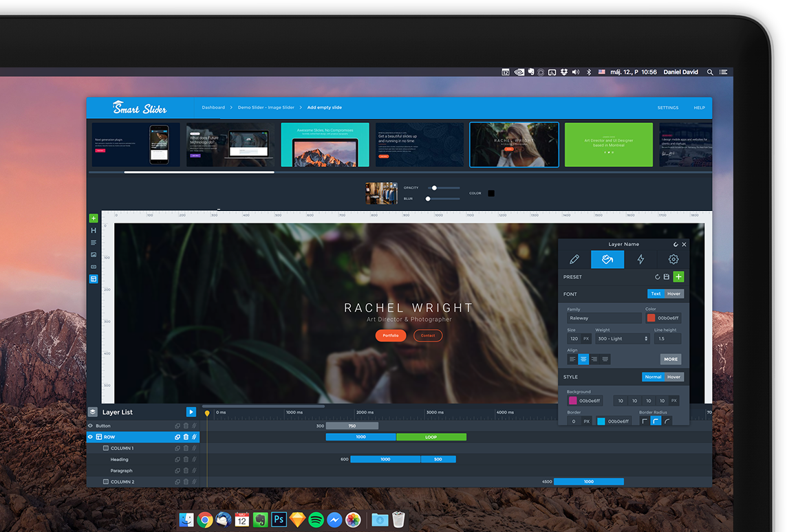Open HELP in the top bar
The image size is (787, 532).
pyautogui.click(x=699, y=108)
